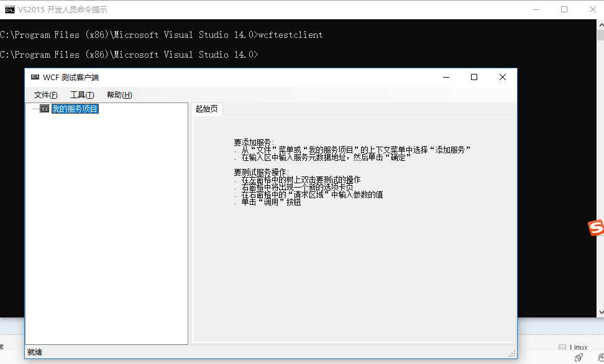Maximize the VS2015 command prompt window
Screen dimensions: 604x364
[564, 10]
